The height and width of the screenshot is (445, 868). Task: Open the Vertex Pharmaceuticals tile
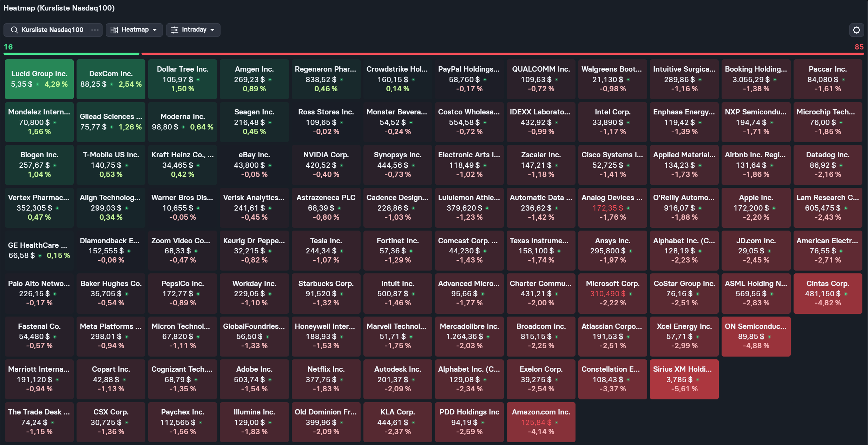click(x=39, y=208)
